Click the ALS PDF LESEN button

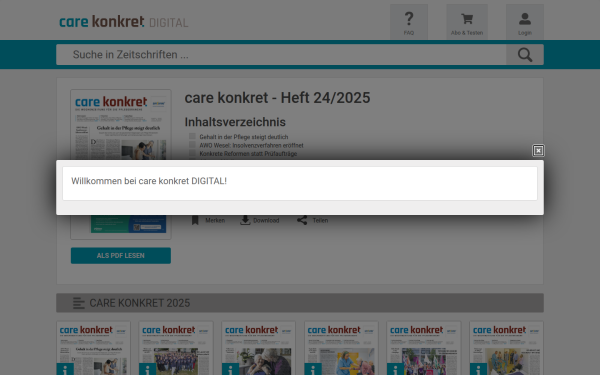[121, 256]
